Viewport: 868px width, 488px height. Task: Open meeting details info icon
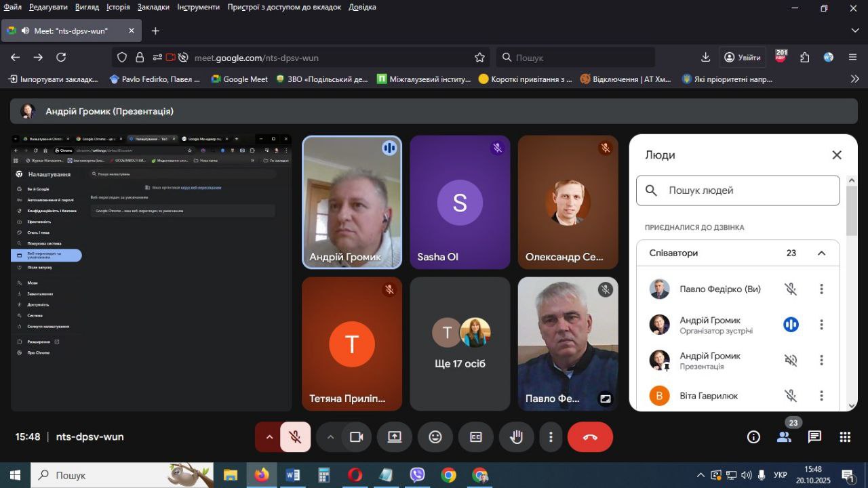753,437
